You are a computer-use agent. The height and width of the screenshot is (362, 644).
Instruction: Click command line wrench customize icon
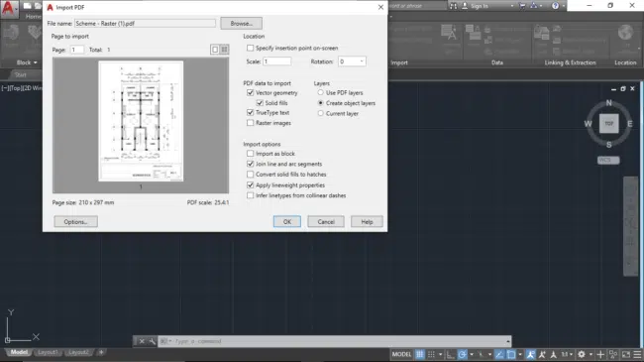pos(152,341)
